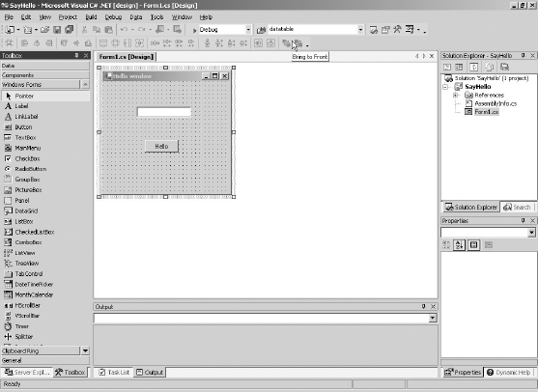Toggle Properties view button in Properties panel toolbar
Image resolution: width=538 pixels, height=392 pixels.
474,245
